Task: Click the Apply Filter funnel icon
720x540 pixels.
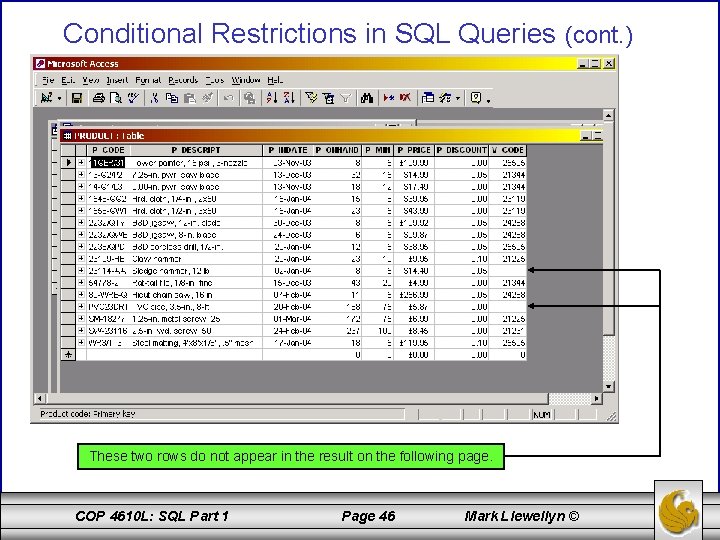Action: (345, 98)
